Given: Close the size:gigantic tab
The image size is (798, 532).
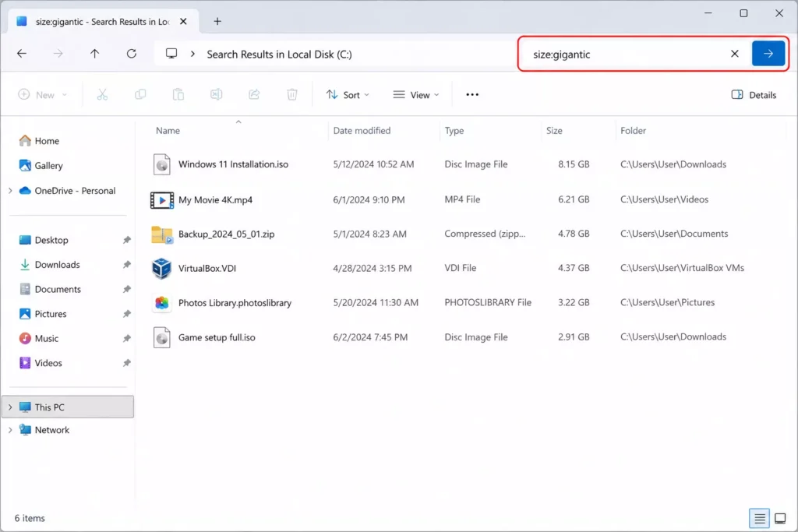Looking at the screenshot, I should point(183,21).
